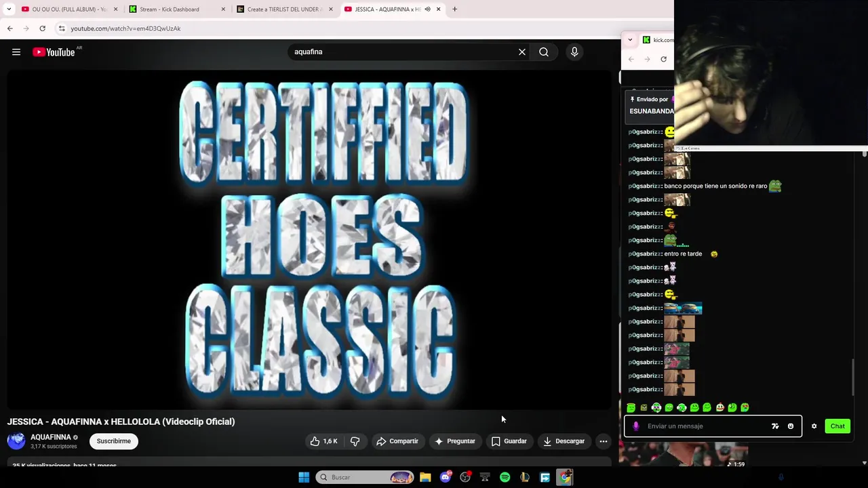This screenshot has width=868, height=488.
Task: Click the video player frame
Action: (x=309, y=240)
